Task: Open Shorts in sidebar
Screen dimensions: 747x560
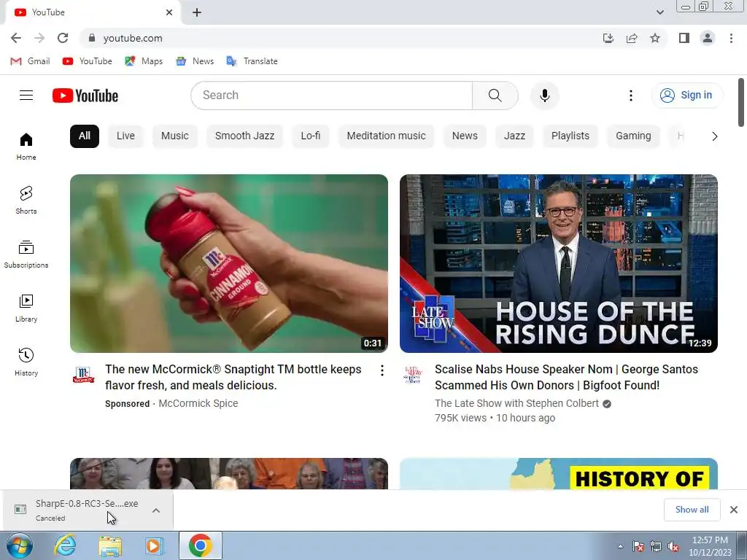Action: point(26,200)
